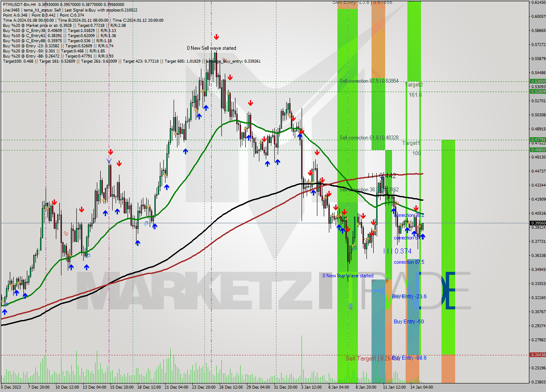Click the 'I I I 0.442' point label
This screenshot has width=546, height=392.
382,175
